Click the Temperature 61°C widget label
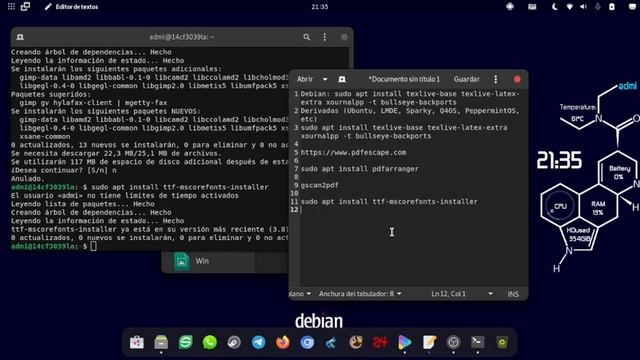640x360 pixels. [x=578, y=113]
